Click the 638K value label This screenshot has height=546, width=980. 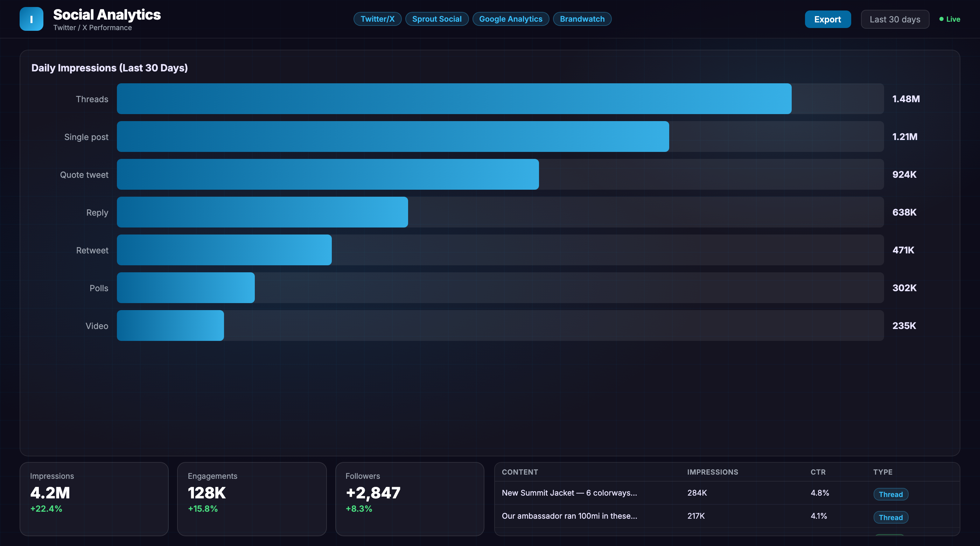tap(904, 212)
